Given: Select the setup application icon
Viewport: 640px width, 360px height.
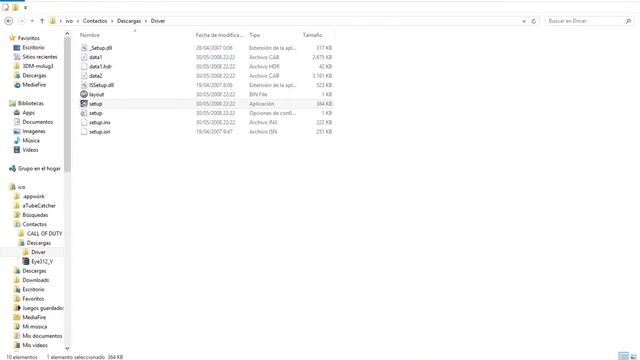Looking at the screenshot, I should [x=84, y=104].
